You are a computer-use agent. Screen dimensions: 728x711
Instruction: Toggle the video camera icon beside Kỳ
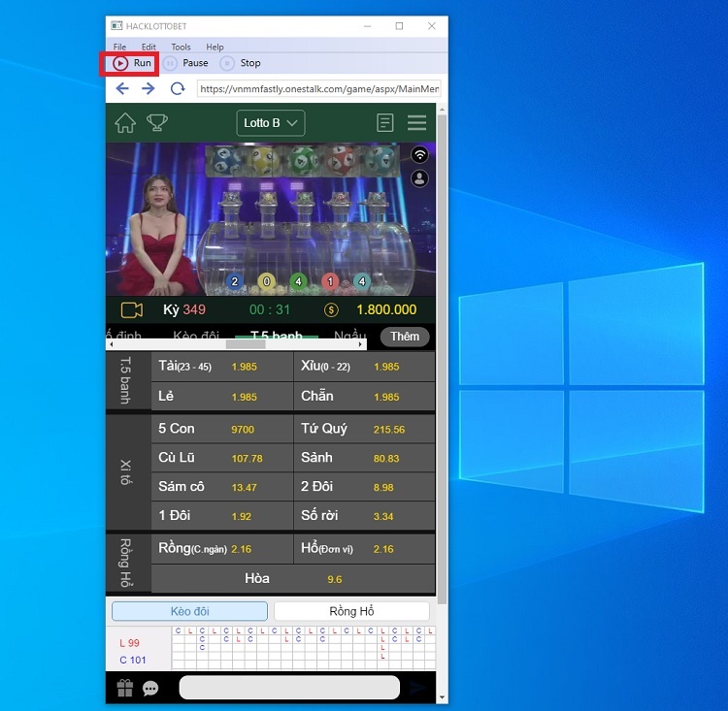click(131, 309)
